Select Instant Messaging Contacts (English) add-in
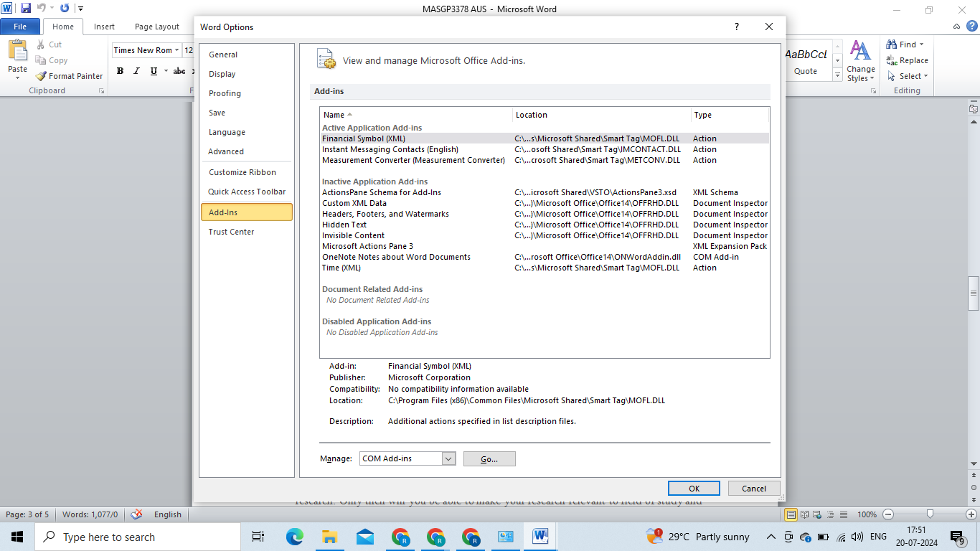This screenshot has width=980, height=551. tap(545, 149)
